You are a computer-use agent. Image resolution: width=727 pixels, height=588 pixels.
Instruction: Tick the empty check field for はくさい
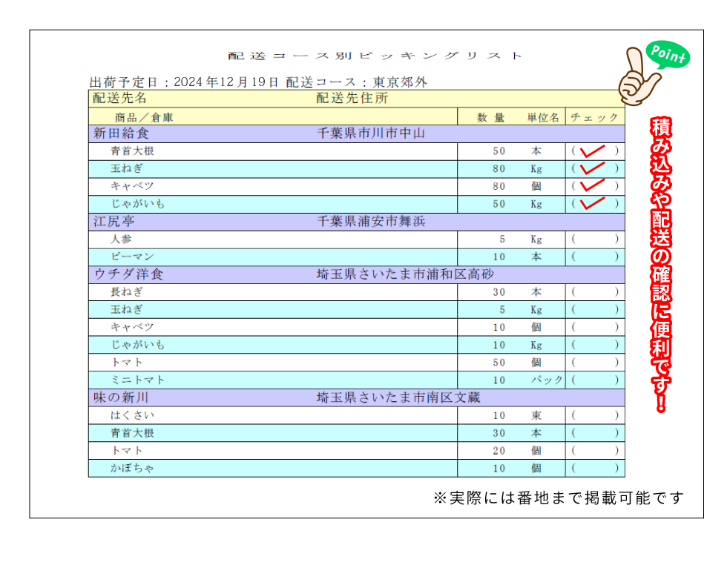595,416
